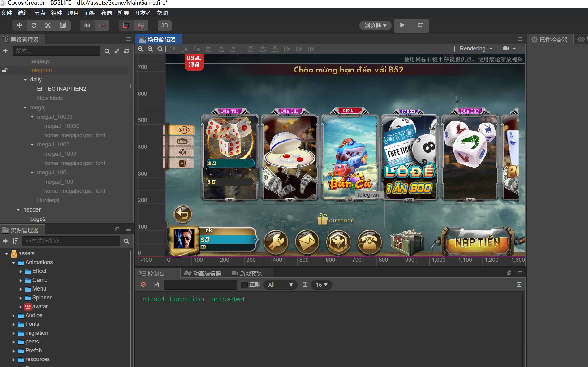Toggle the 3D view button
The width and height of the screenshot is (588, 367).
[165, 25]
